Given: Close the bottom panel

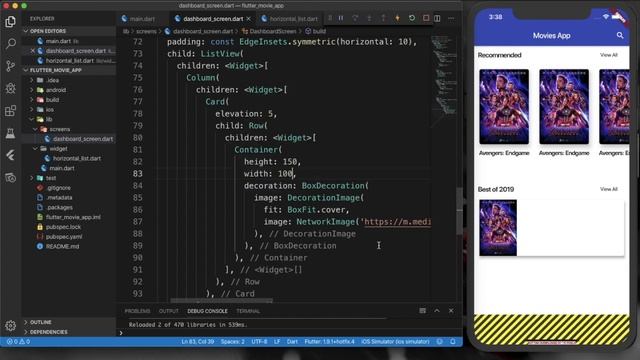Looking at the screenshot, I should click(451, 311).
